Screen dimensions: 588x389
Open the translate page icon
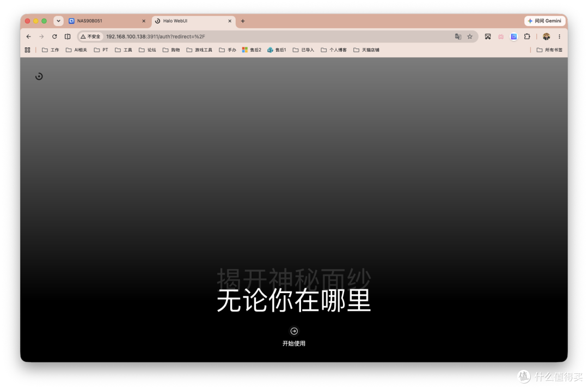(x=458, y=37)
